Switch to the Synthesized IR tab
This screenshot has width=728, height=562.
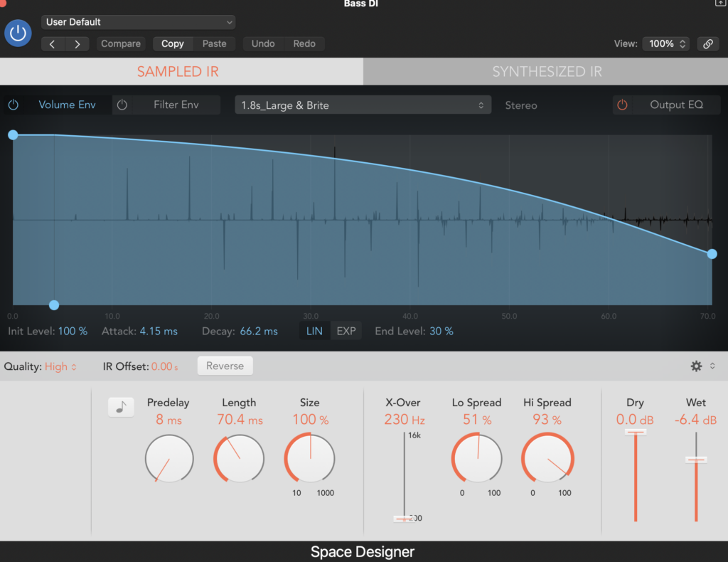tap(546, 72)
